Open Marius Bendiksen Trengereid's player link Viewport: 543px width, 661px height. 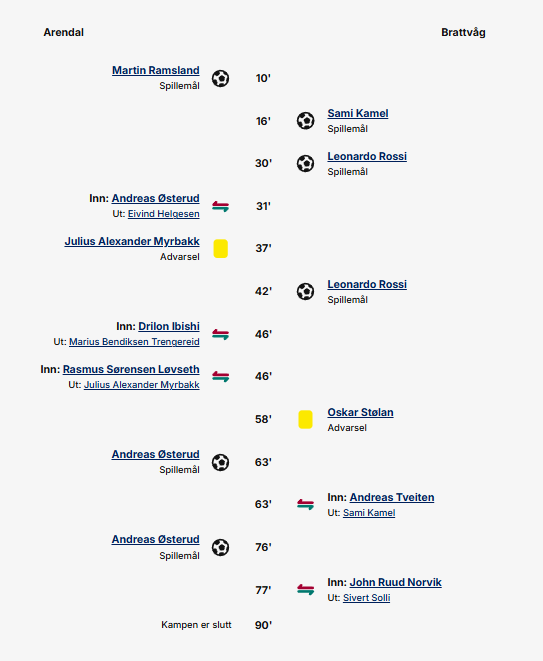coord(134,342)
